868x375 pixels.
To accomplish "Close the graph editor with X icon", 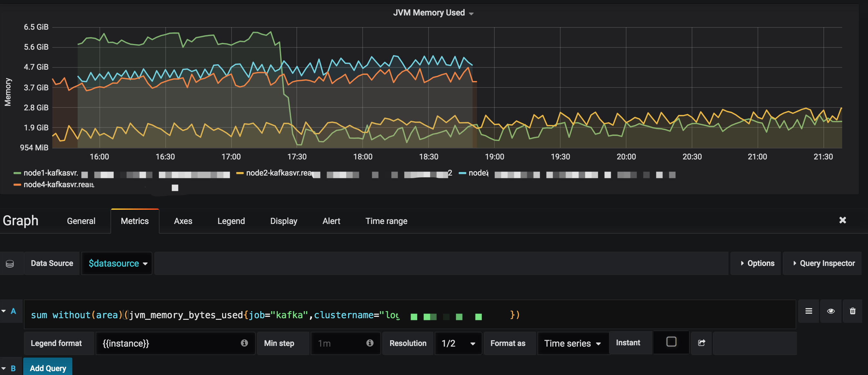I will (x=842, y=220).
